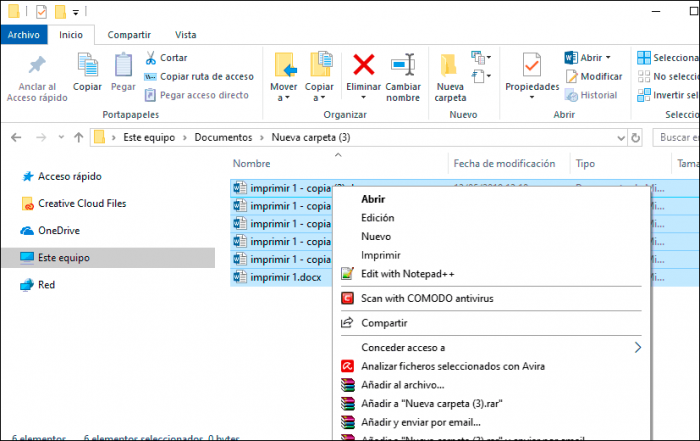Switch to the Compartir tab
Screen dimensions: 700x441
pos(129,35)
